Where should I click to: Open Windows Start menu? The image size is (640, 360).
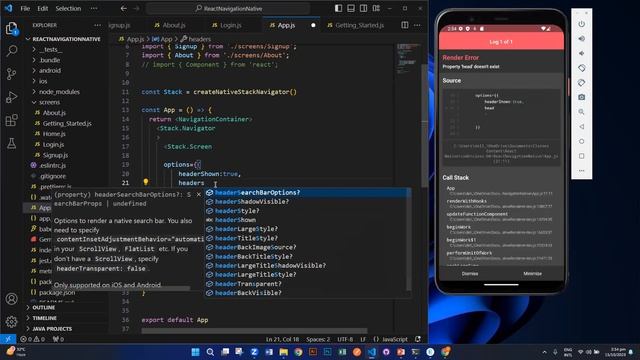[196, 352]
